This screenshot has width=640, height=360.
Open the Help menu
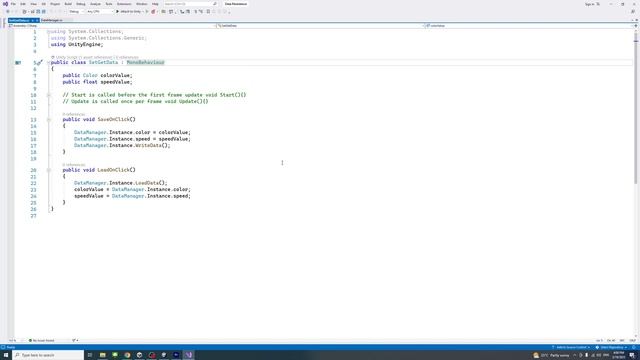[x=155, y=4]
